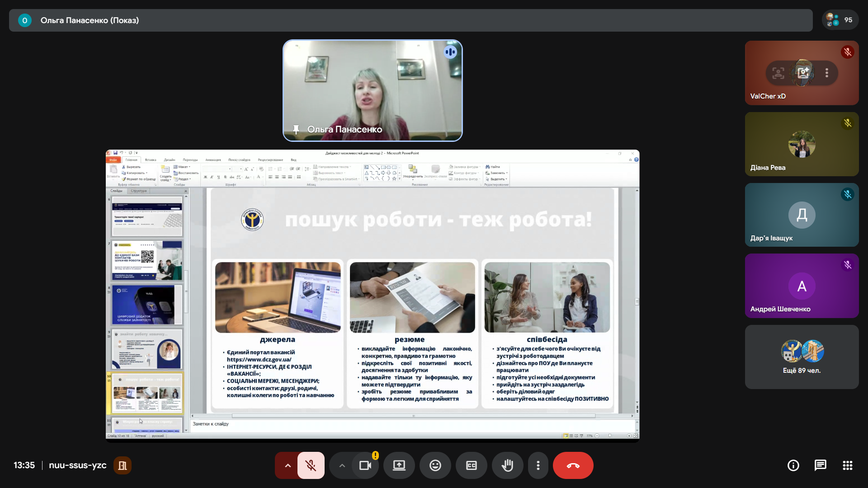Unpin Ольга Панасенко video tile
Screen dimensions: 868x488
296,130
